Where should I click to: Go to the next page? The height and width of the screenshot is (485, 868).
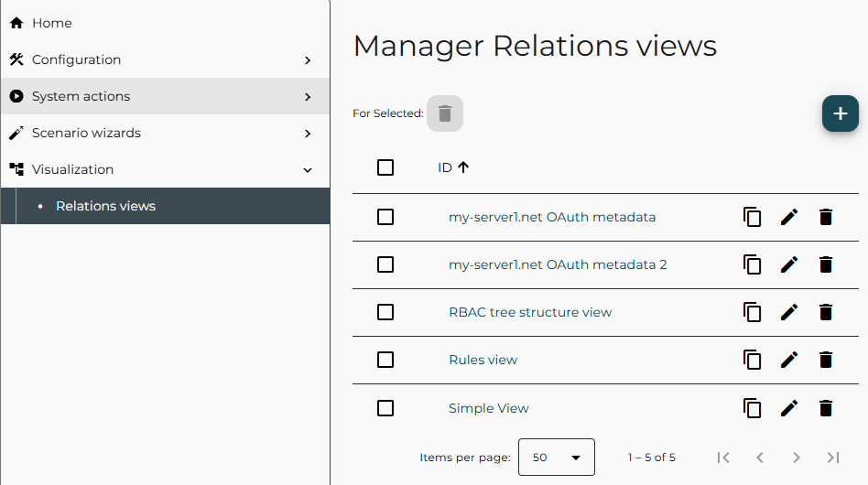[796, 458]
